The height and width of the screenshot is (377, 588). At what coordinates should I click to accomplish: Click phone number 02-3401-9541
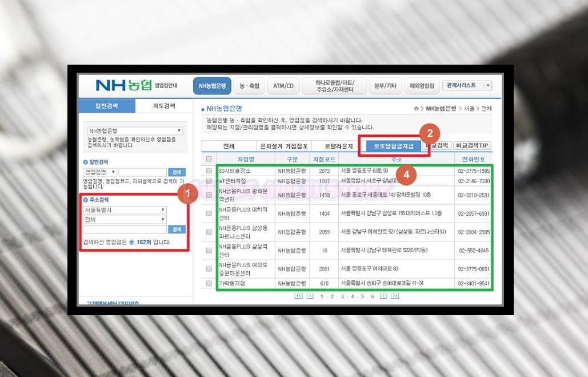coord(474,283)
